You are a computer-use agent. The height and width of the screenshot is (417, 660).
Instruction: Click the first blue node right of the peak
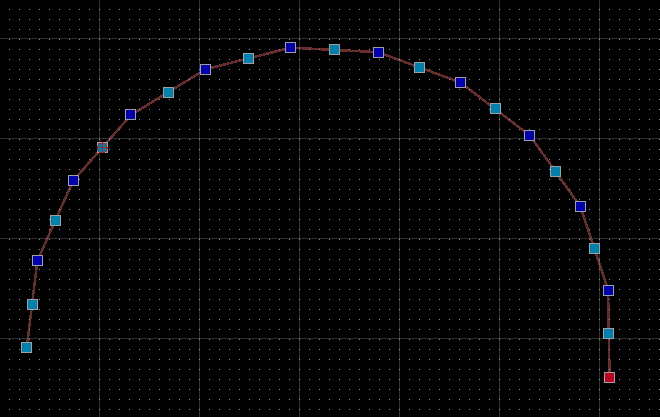pyautogui.click(x=378, y=52)
